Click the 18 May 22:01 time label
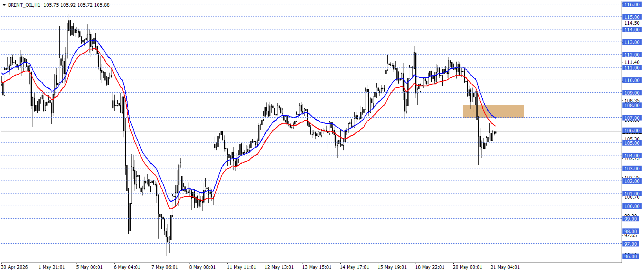 [x=430, y=267]
